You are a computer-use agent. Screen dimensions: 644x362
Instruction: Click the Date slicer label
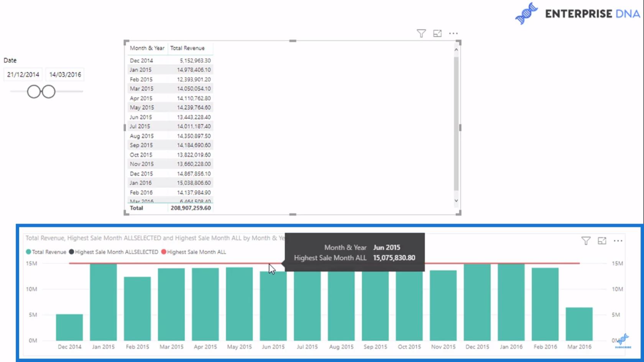click(x=10, y=61)
